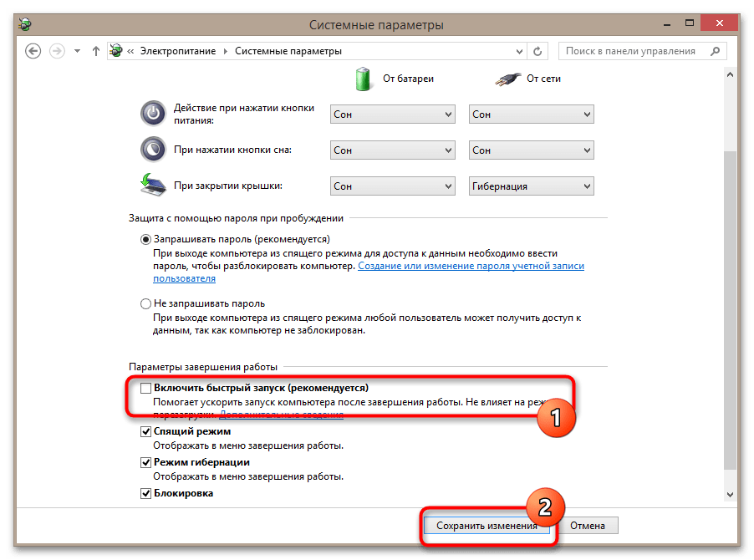Open the user account password creation link
Screen dimensions: 754x560
pos(471,266)
